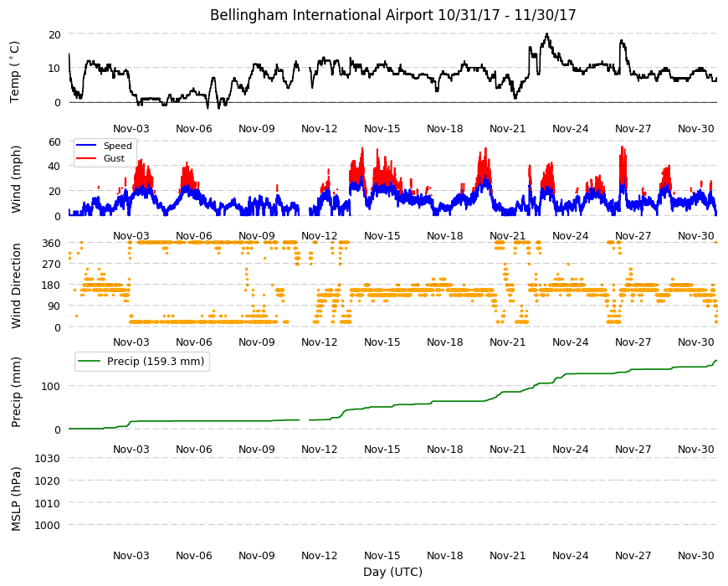The height and width of the screenshot is (586, 728).
Task: Click the 360 tick on wind direction axis
Action: 51,244
